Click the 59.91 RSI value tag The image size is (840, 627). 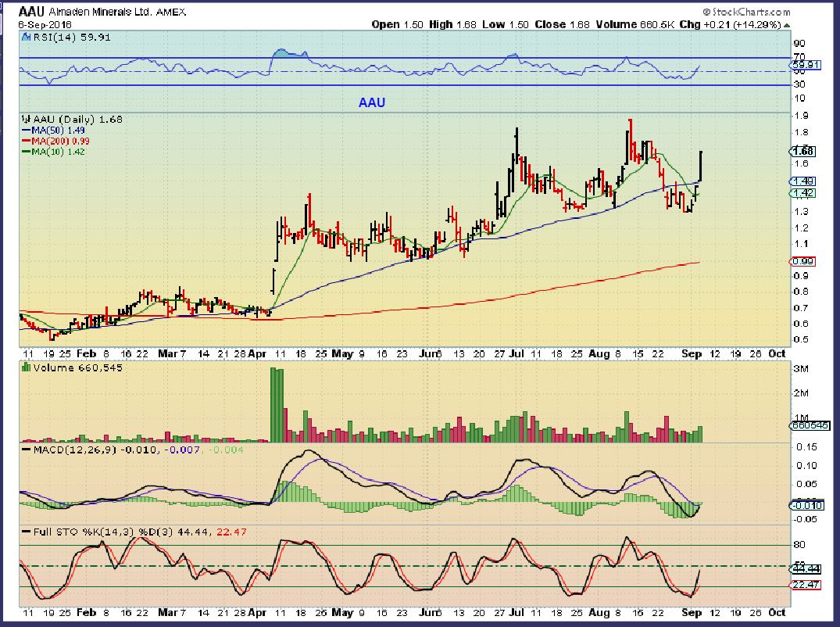tap(805, 65)
